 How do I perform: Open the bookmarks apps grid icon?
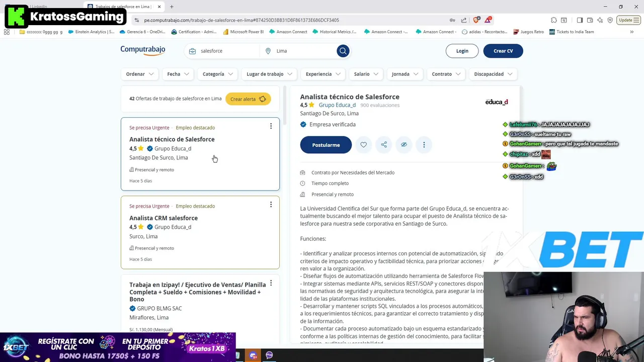[x=7, y=32]
